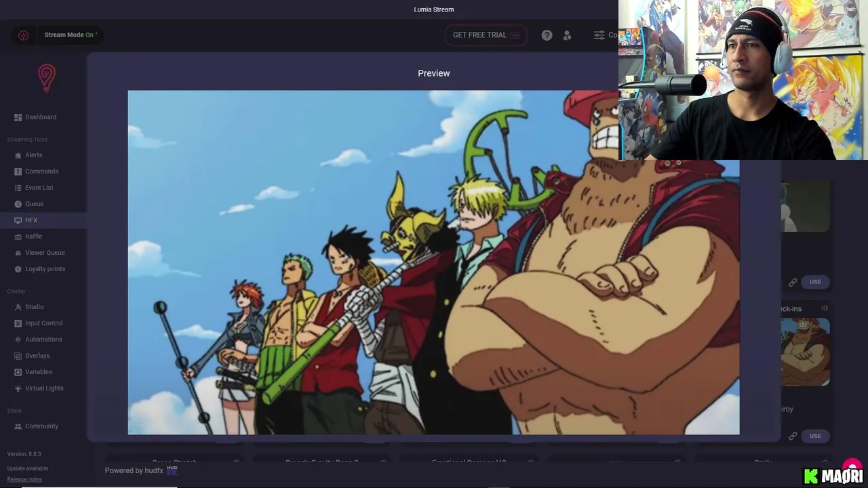Open the help question mark icon
The width and height of the screenshot is (868, 488).
pos(547,35)
